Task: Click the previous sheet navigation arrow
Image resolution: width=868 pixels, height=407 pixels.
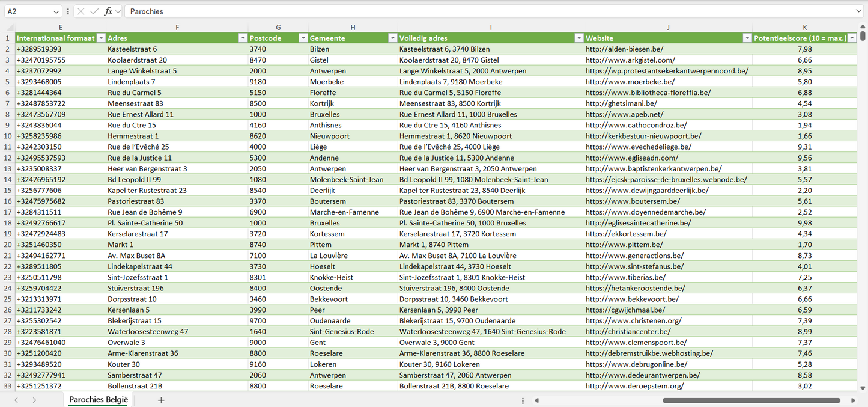Action: 16,400
